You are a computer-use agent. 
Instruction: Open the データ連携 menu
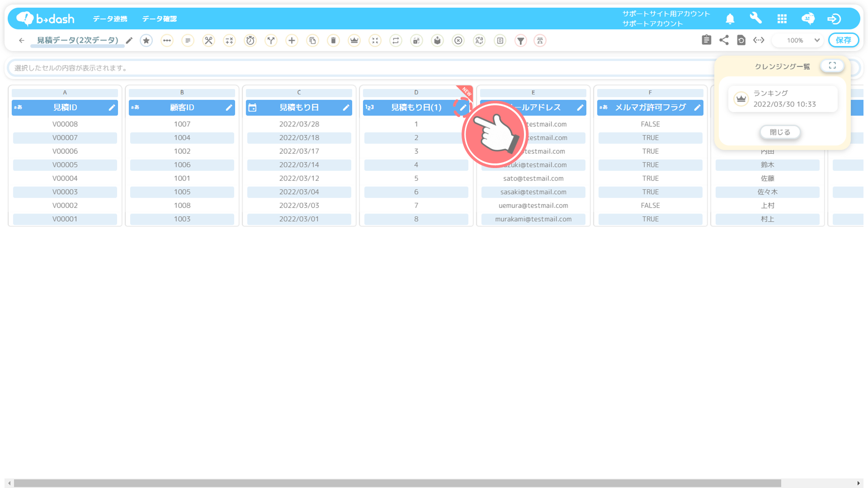click(x=110, y=19)
